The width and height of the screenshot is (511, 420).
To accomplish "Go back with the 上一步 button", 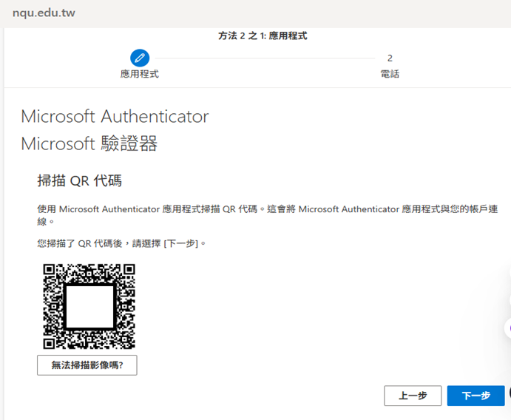I will [413, 396].
